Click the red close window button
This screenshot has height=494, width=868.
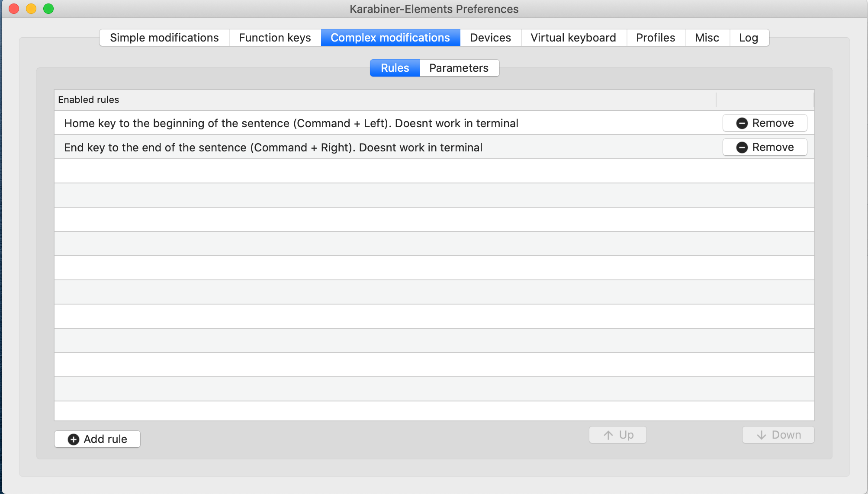(14, 9)
